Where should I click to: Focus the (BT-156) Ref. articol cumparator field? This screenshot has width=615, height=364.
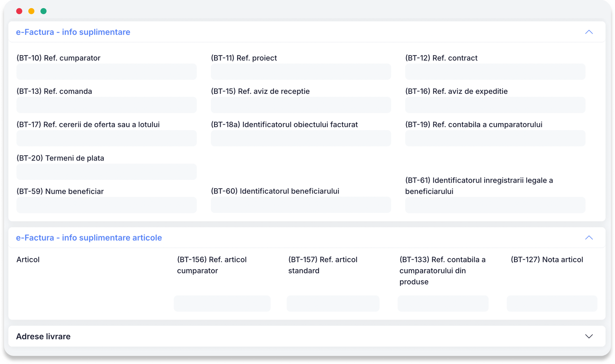pyautogui.click(x=222, y=303)
